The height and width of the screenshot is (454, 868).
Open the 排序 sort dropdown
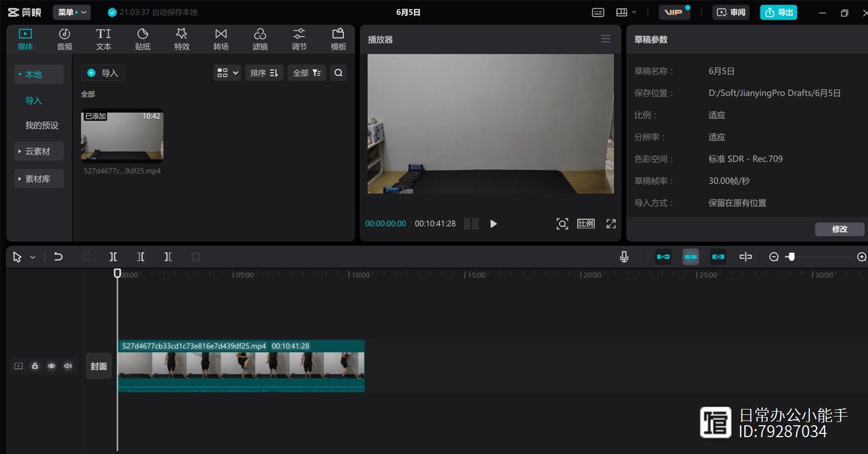pyautogui.click(x=264, y=73)
